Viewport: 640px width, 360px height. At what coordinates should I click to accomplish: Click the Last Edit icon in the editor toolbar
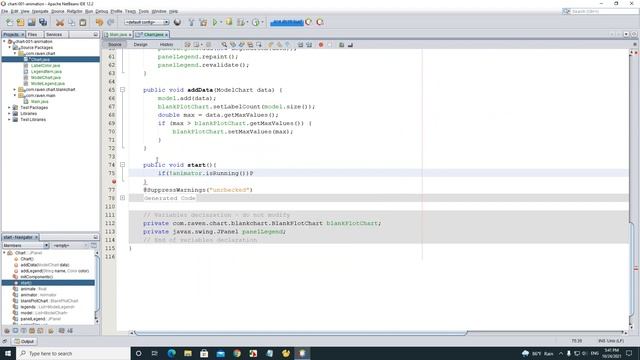(x=187, y=44)
